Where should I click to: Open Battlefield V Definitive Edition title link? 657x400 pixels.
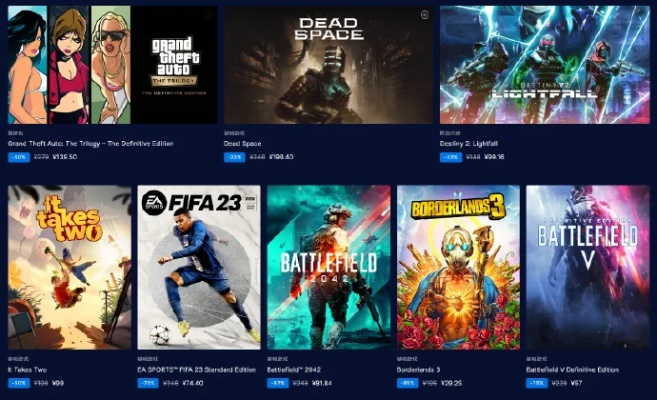point(572,370)
